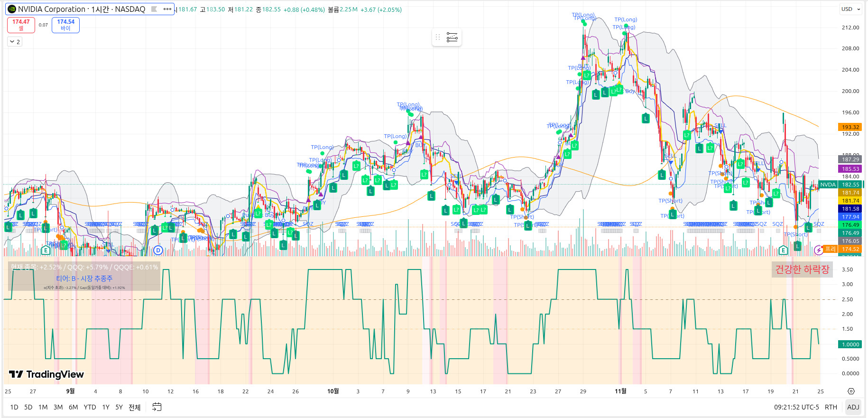
Task: Click the dividend D marker near September 11
Action: 158,250
